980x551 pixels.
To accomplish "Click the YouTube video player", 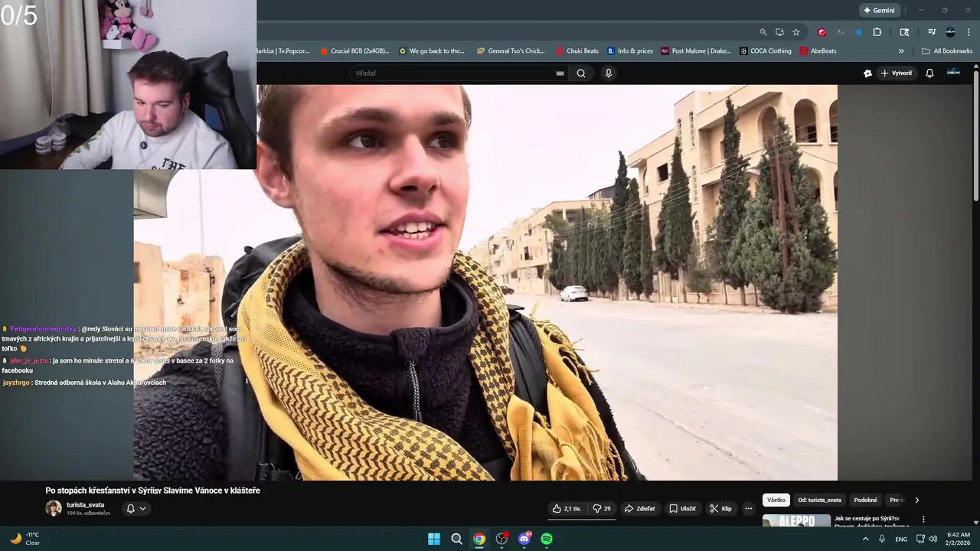I will [x=485, y=282].
